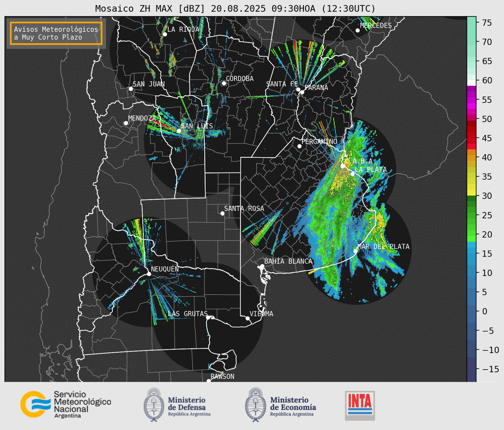The height and width of the screenshot is (430, 504).
Task: Click the C.A.B.A. city marker dot
Action: [343, 166]
